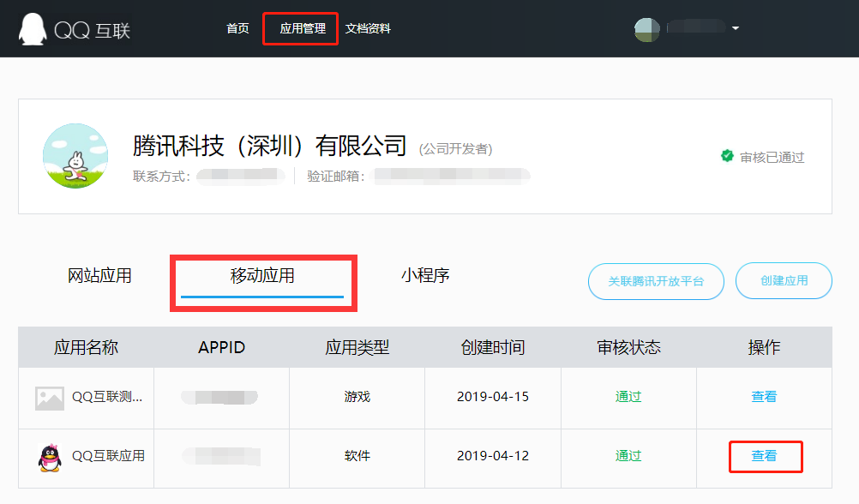Click the app name QQ互联应用
The image size is (859, 504).
point(109,456)
